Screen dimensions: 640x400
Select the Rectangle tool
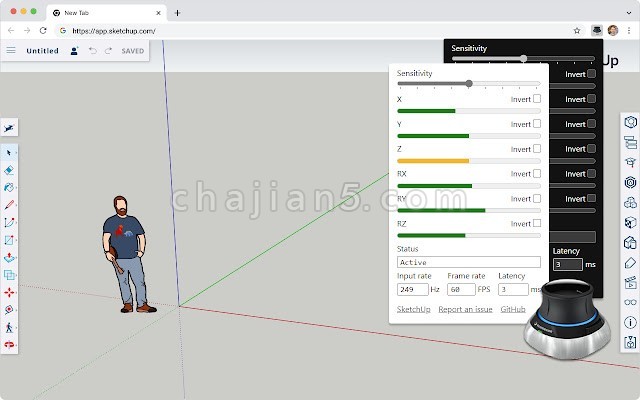[9, 240]
